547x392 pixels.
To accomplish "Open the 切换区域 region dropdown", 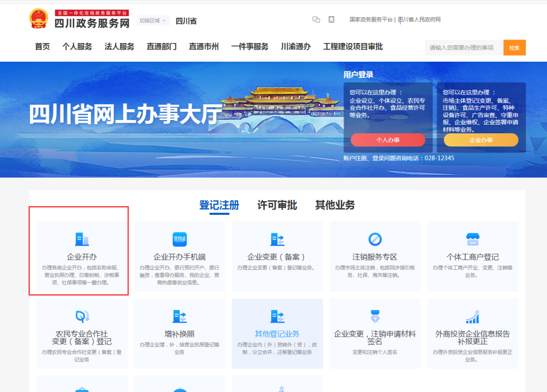I will click(153, 21).
